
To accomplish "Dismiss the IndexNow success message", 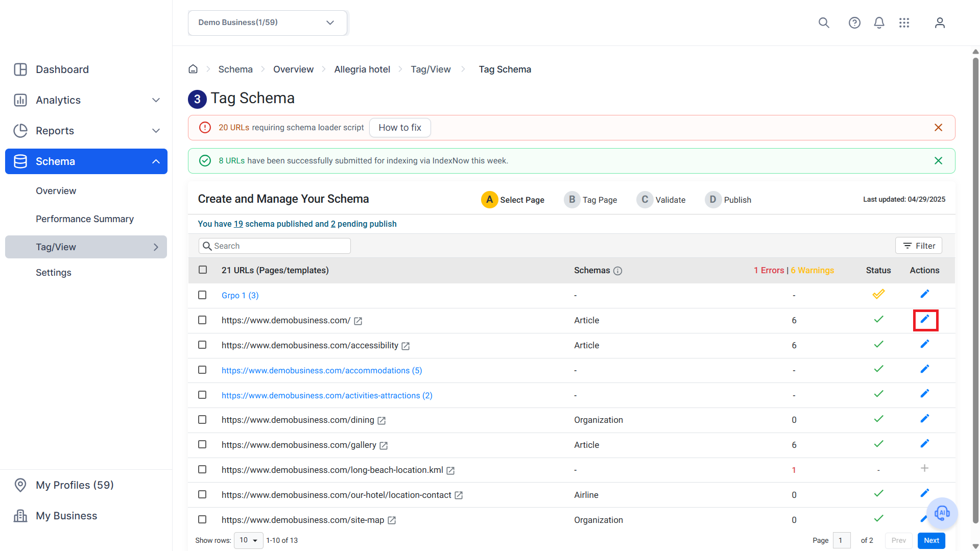I will 938,161.
